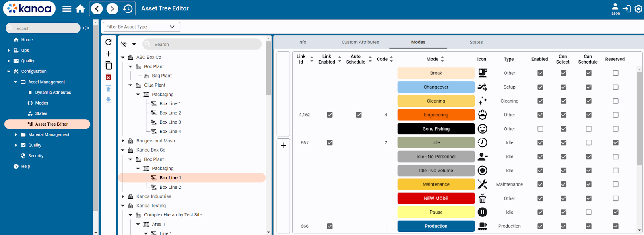Click the tree selection mode icon

tap(124, 44)
